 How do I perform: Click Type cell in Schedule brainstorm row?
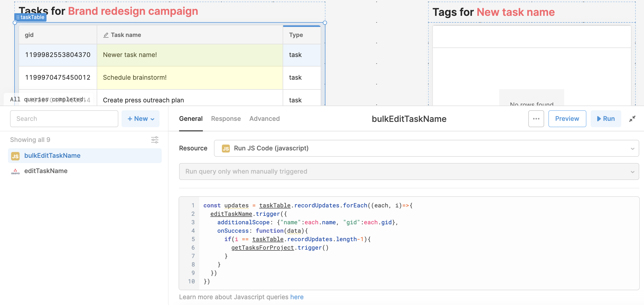(x=302, y=78)
